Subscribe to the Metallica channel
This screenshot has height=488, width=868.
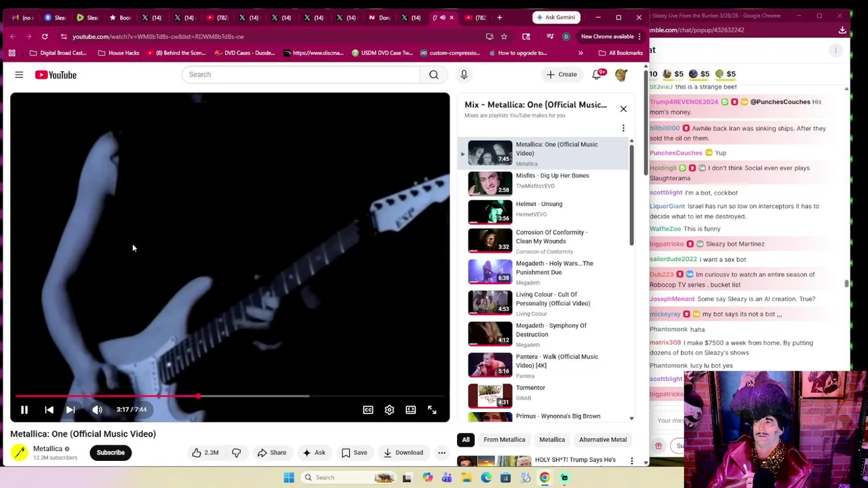coord(111,453)
